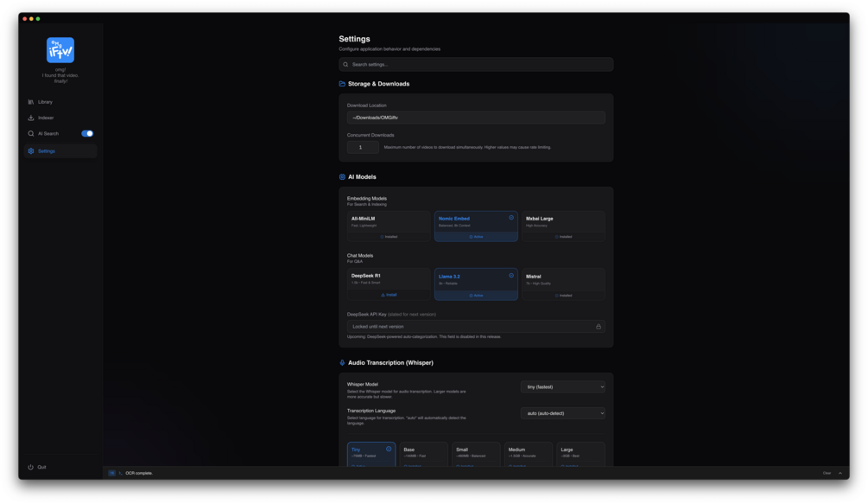868x504 pixels.
Task: Click the checkmark icon on Tiny card
Action: (x=389, y=450)
